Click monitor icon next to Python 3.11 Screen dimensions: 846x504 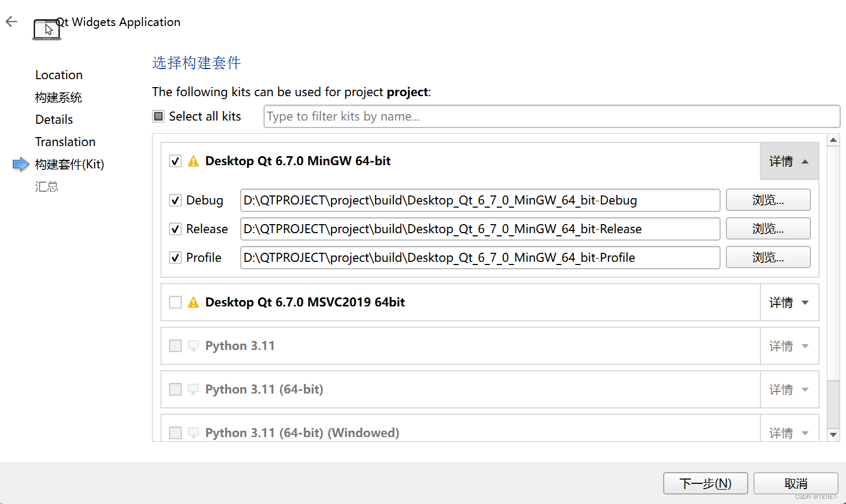193,346
